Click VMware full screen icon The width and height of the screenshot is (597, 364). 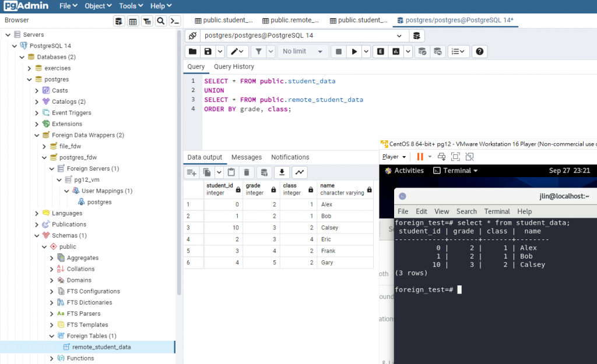tap(455, 157)
